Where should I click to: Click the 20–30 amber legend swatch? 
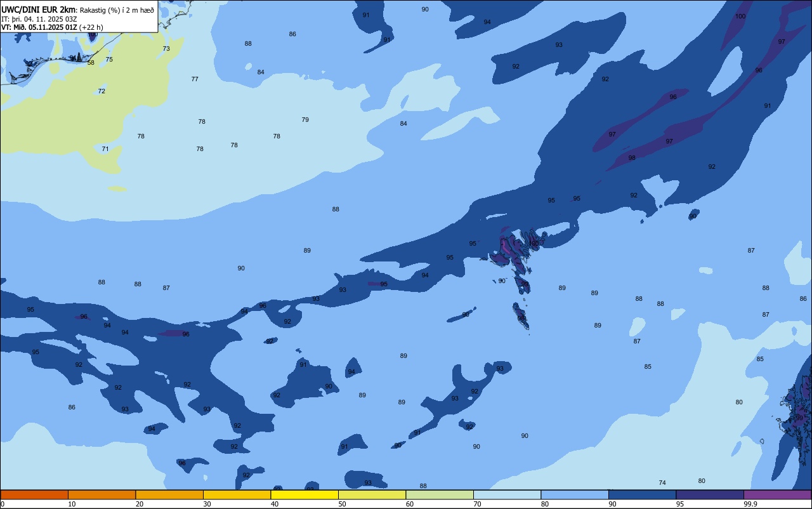click(169, 494)
